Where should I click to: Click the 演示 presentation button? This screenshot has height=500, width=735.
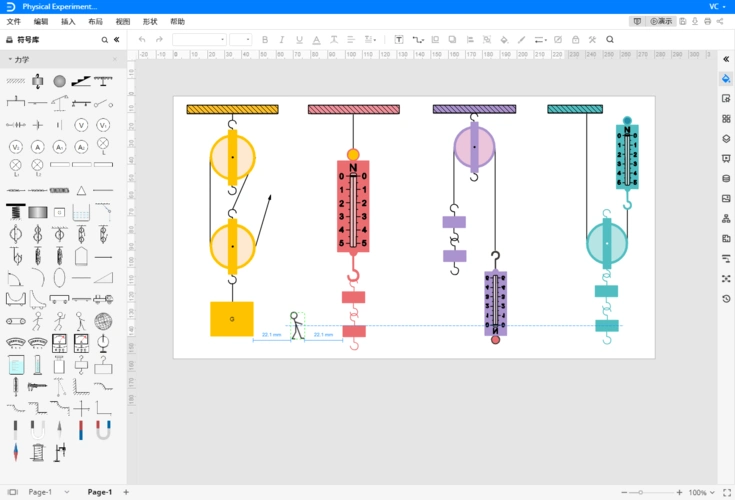point(661,21)
